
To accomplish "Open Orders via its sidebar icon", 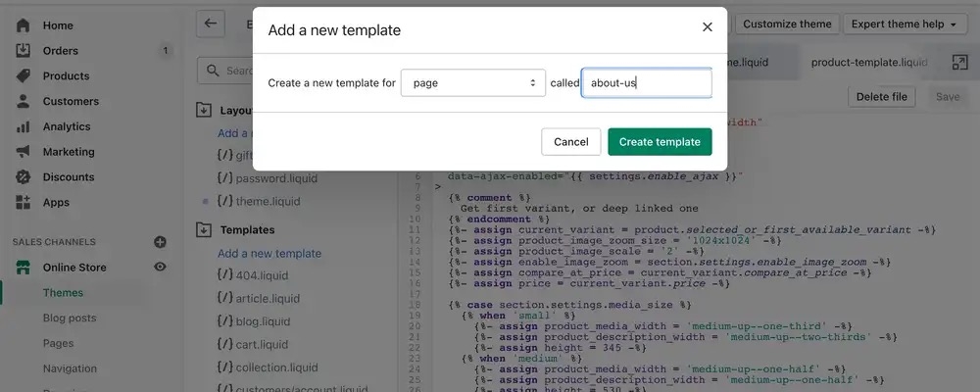I will click(23, 50).
